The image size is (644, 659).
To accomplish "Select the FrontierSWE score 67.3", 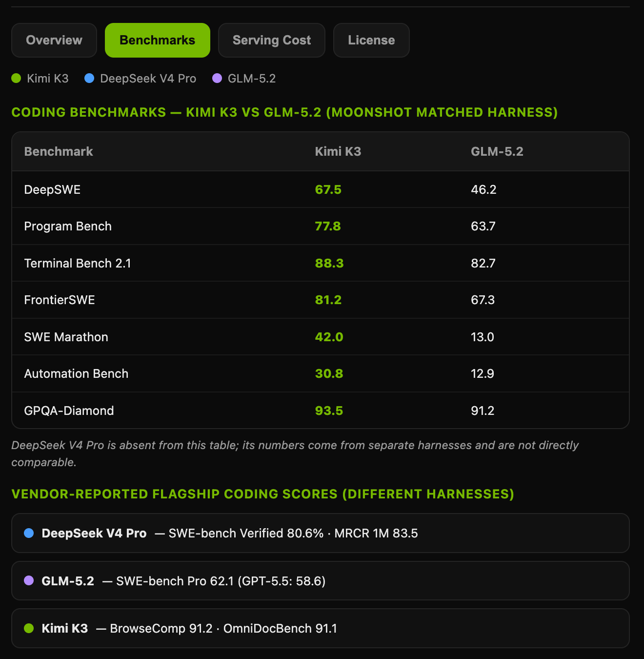I will click(x=483, y=300).
